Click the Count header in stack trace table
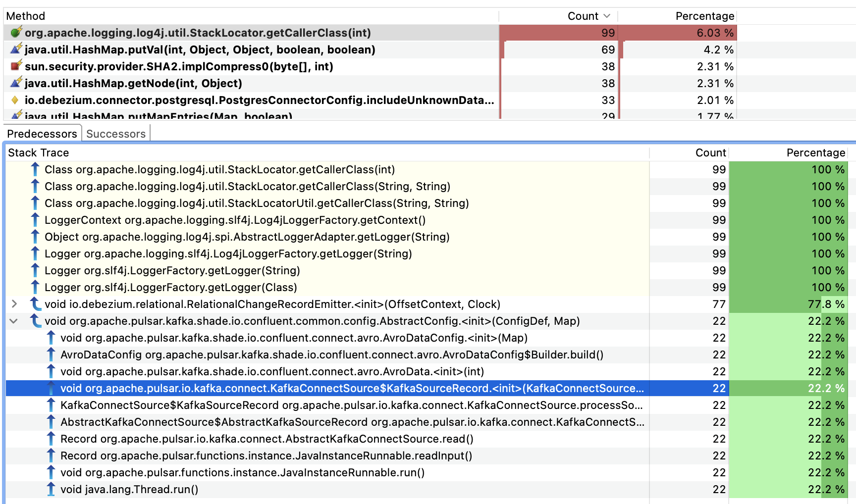The image size is (856, 504). click(689, 152)
